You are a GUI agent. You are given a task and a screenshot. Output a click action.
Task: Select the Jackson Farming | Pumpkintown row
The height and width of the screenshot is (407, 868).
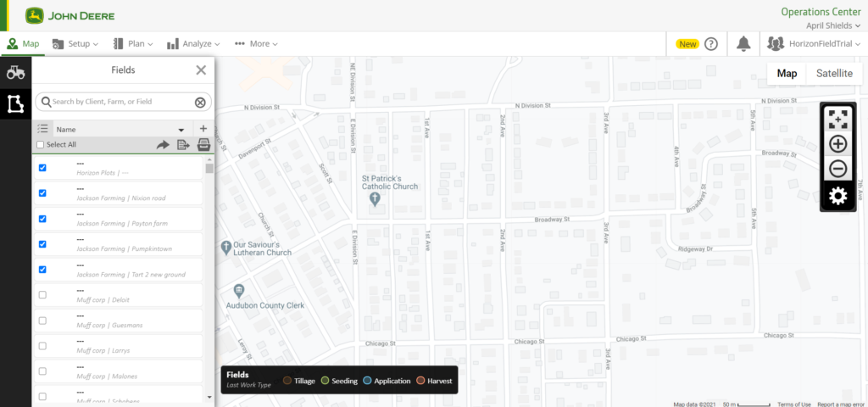coord(119,244)
